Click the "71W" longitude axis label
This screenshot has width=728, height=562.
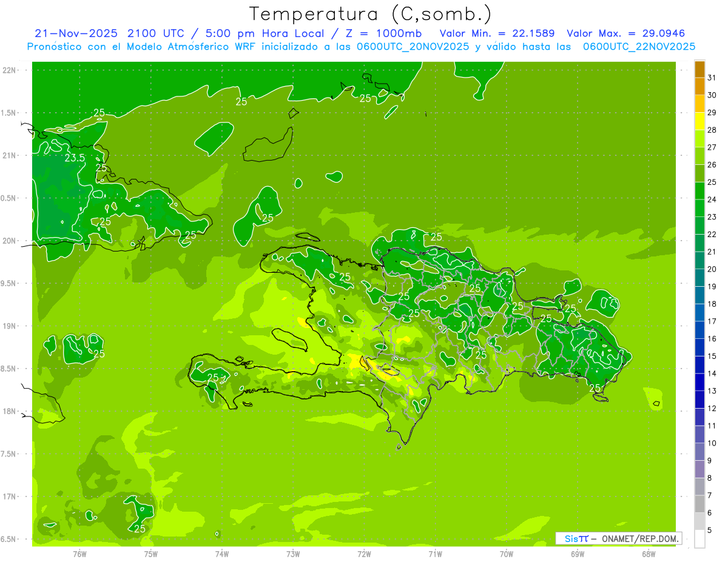[435, 554]
